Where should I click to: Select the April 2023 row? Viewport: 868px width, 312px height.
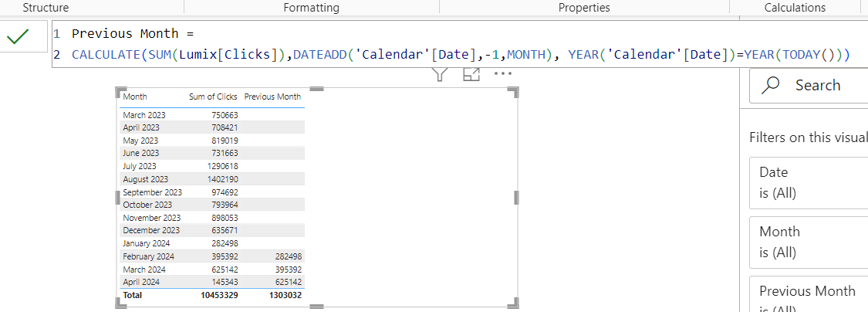[212, 127]
